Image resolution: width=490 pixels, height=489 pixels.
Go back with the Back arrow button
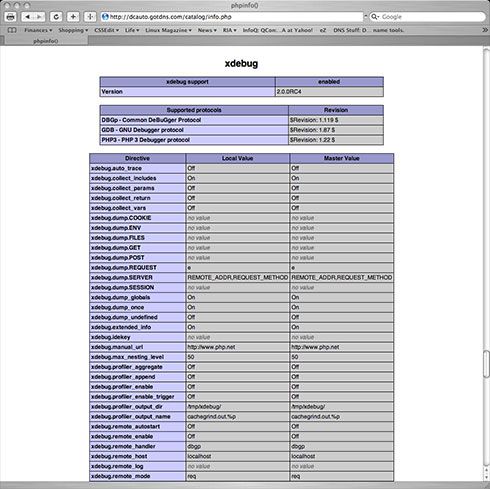27,17
